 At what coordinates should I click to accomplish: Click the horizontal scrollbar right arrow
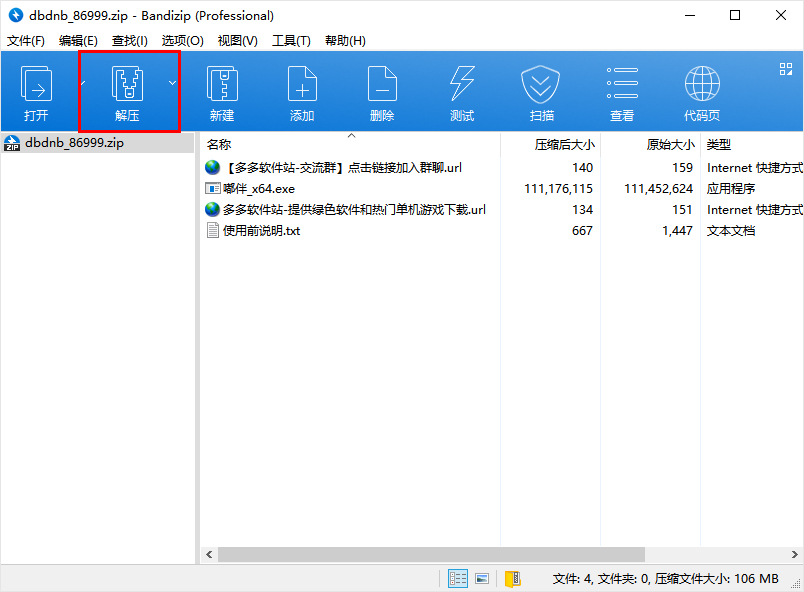click(x=794, y=555)
